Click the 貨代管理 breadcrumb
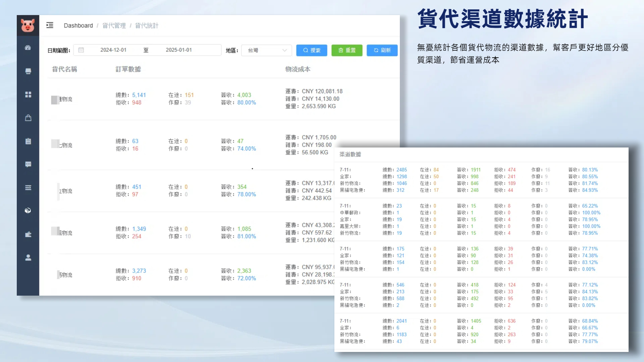644x362 pixels. pyautogui.click(x=114, y=25)
